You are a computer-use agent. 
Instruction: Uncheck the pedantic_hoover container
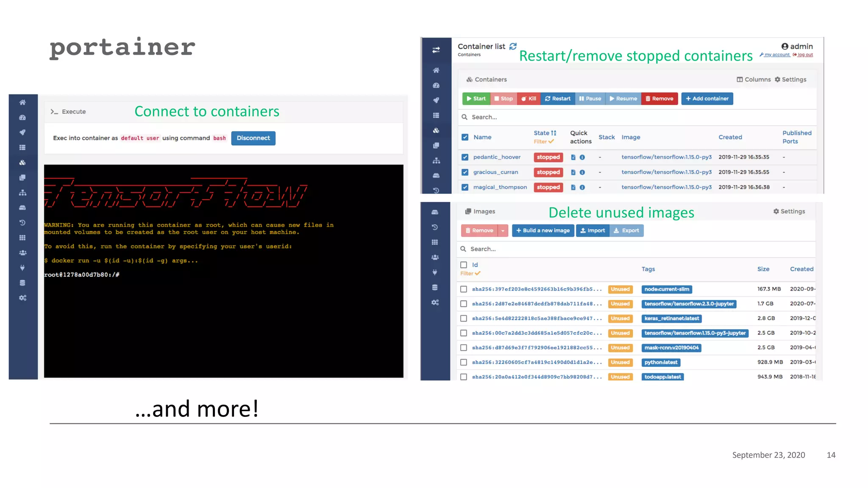click(465, 157)
